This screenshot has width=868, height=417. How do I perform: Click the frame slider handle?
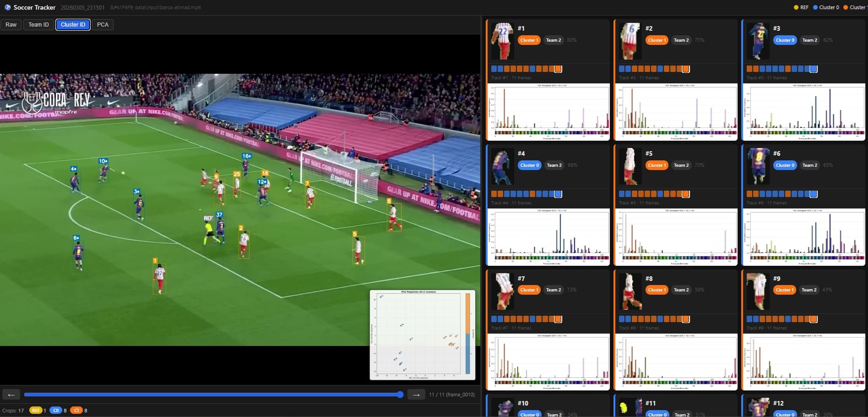(x=400, y=395)
